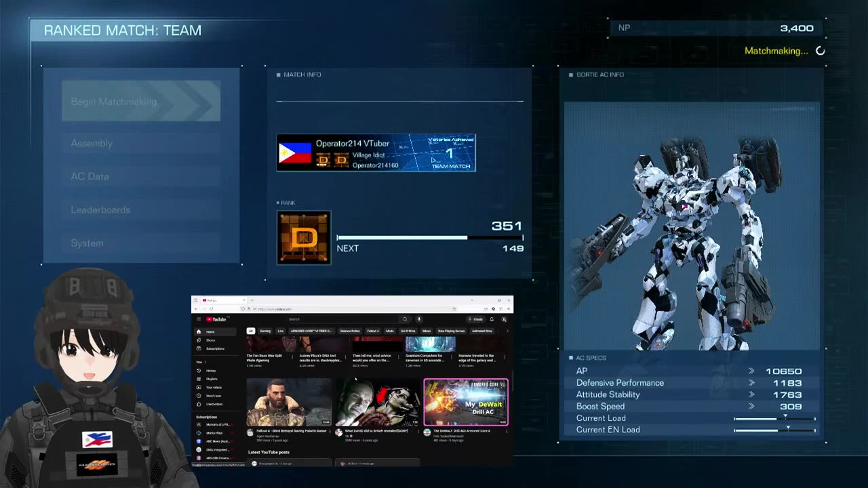Image resolution: width=868 pixels, height=488 pixels.
Task: Play the Fallout 4 Blind Betrayal video thumbnail
Action: 289,402
